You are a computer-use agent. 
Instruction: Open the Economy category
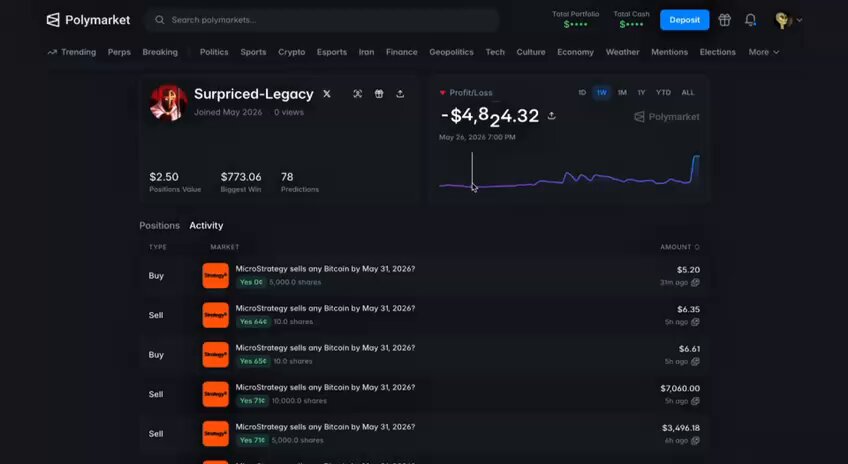tap(575, 52)
